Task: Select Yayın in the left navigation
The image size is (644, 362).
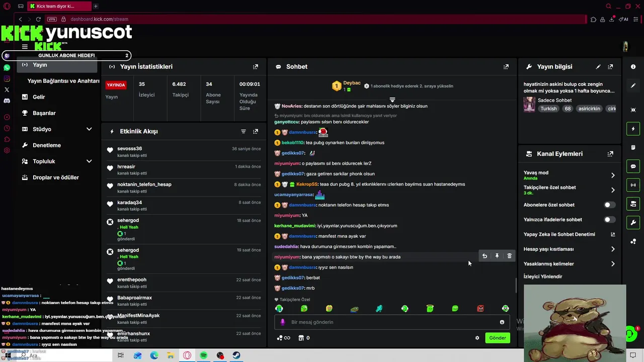Action: (x=57, y=65)
